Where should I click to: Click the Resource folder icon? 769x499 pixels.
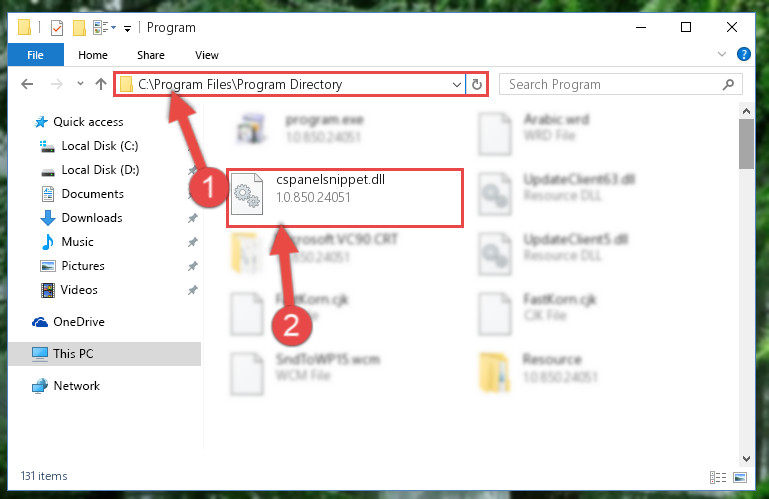click(x=494, y=372)
